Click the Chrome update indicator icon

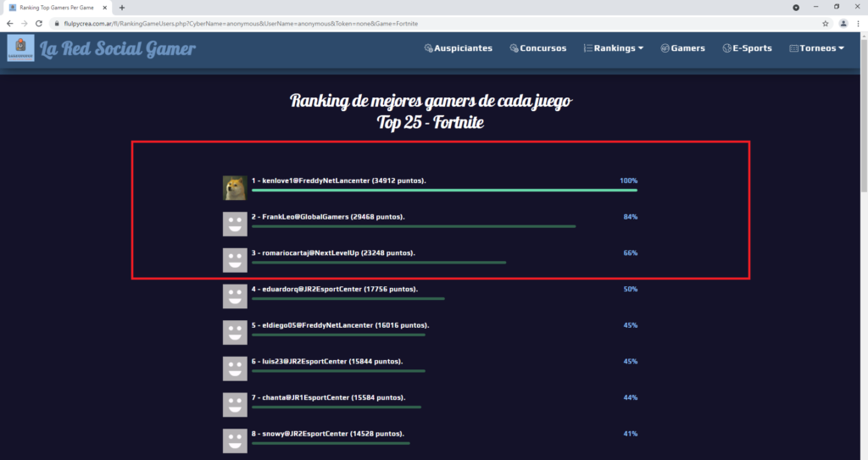tap(795, 8)
